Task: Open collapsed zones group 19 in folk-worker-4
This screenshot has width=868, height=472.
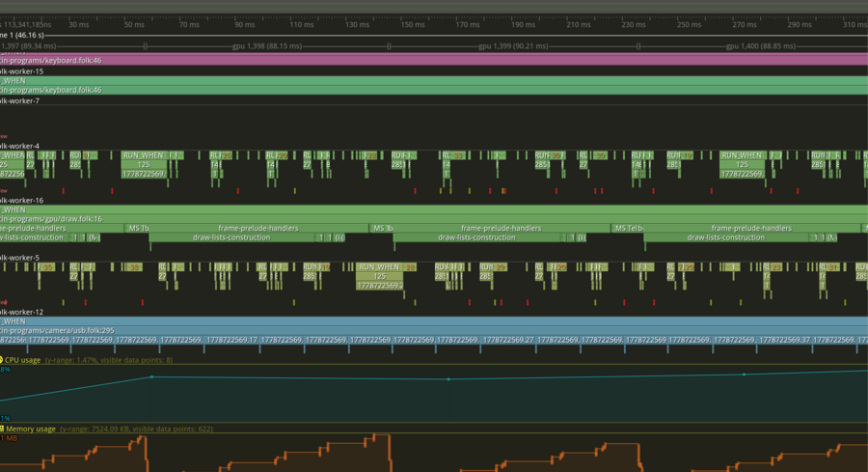Action: point(687,155)
